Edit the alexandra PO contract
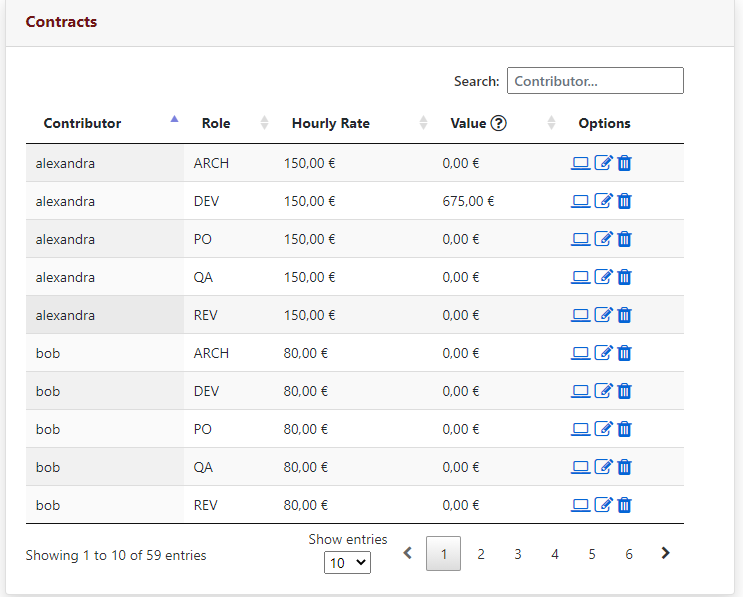 [x=604, y=238]
